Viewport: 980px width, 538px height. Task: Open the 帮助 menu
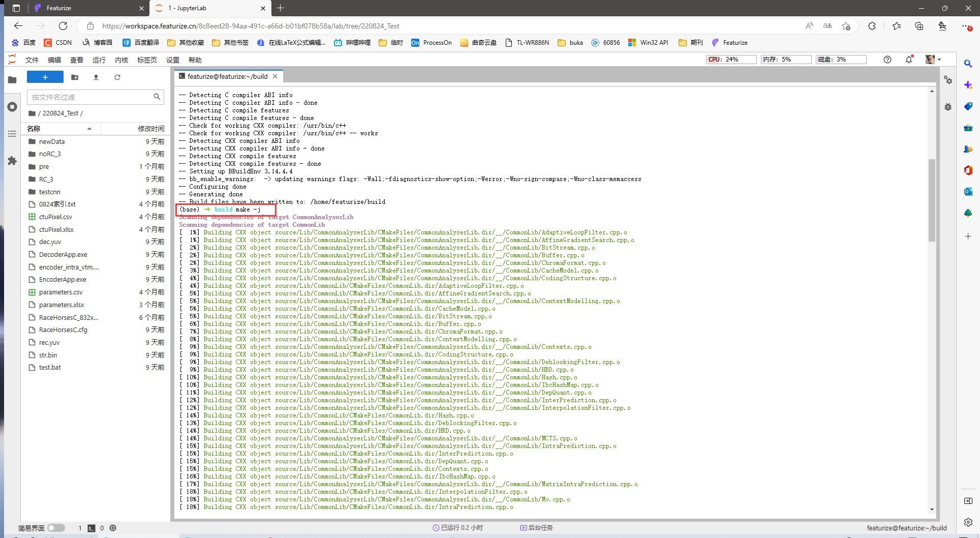point(195,60)
